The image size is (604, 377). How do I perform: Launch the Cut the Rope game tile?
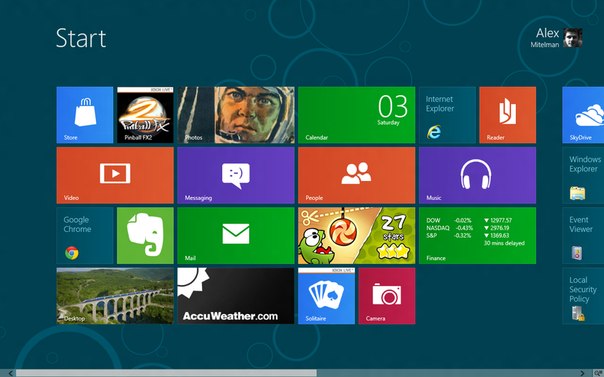(357, 236)
